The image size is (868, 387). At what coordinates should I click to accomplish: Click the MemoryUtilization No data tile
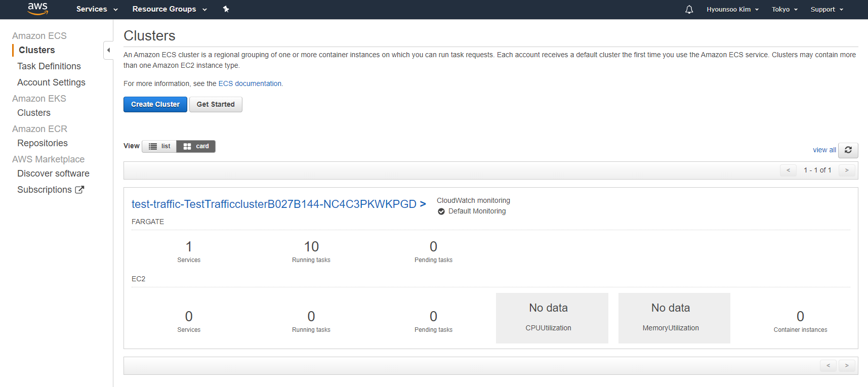[x=674, y=318]
